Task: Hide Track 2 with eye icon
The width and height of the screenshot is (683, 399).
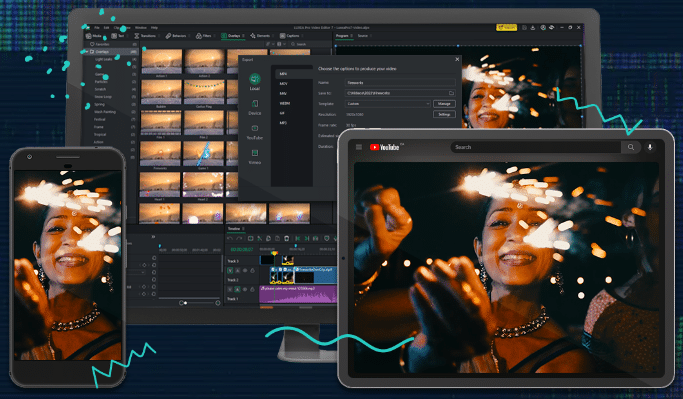Action: coord(245,271)
